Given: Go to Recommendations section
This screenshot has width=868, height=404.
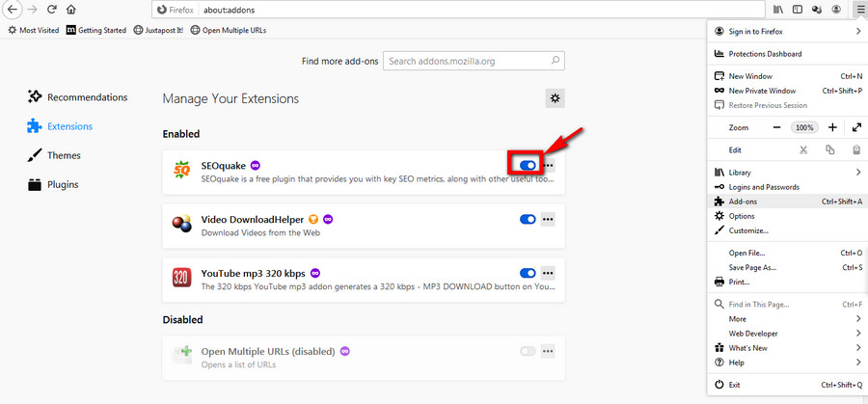Looking at the screenshot, I should (x=77, y=97).
